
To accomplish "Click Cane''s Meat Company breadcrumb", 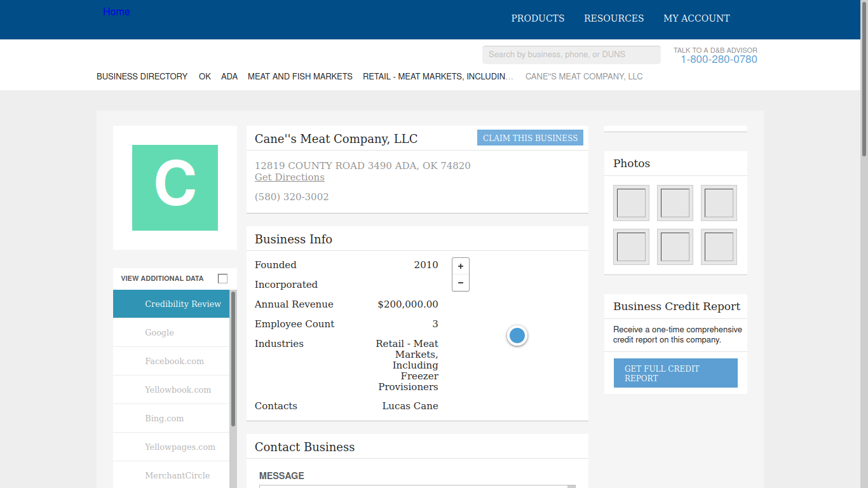I will (584, 76).
